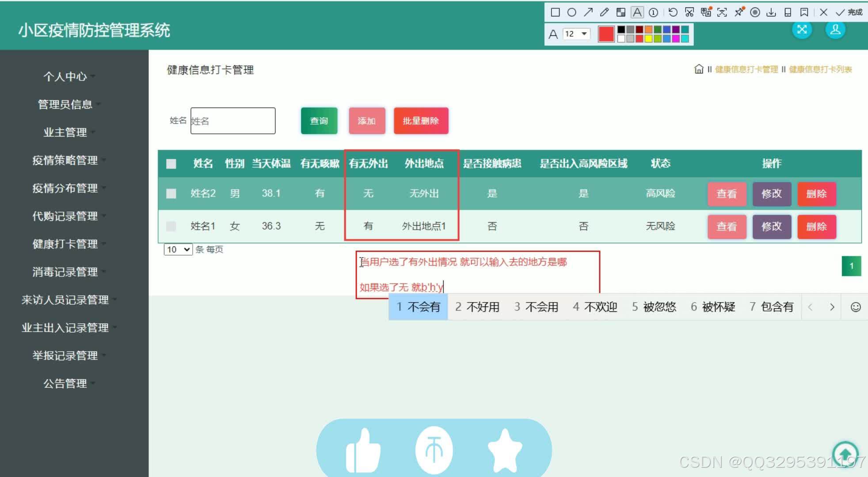The image size is (868, 477).
Task: Click 删除 for row 姓名1
Action: tap(816, 227)
